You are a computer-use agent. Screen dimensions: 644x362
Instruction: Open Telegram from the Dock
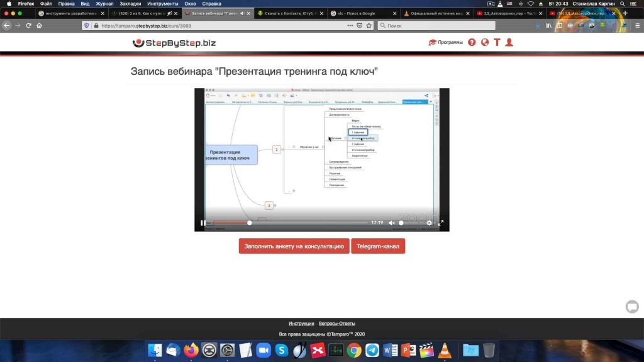(372, 350)
